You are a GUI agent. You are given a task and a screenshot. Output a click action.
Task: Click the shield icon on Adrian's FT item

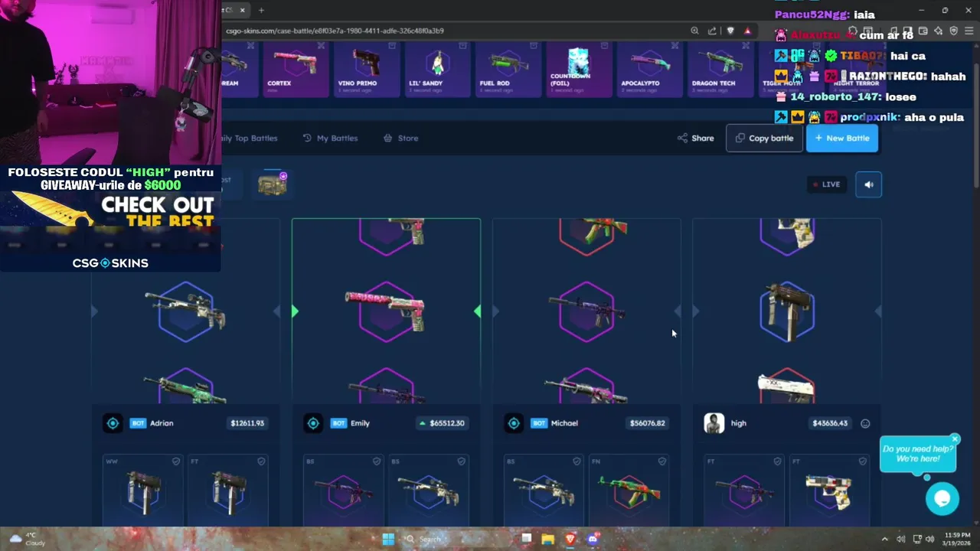[x=261, y=461]
